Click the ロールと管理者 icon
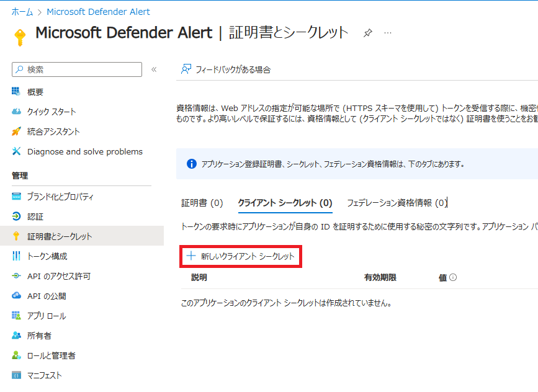The width and height of the screenshot is (538, 392). (x=16, y=355)
